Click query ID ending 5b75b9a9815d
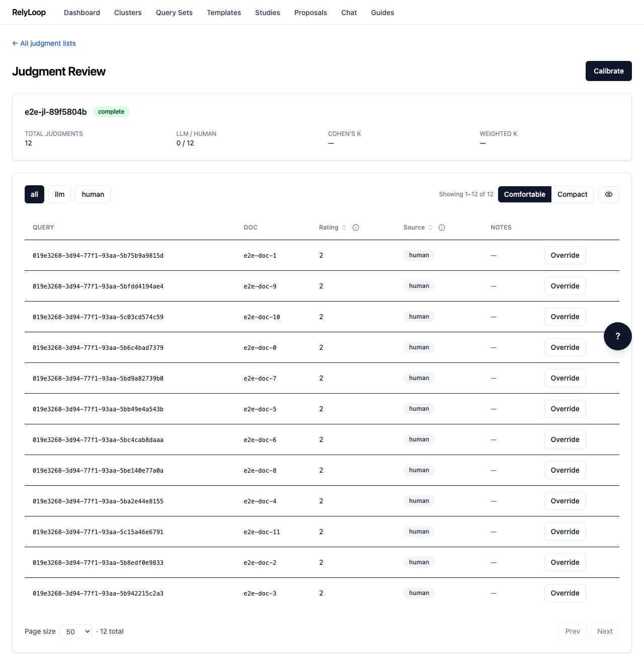The width and height of the screenshot is (644, 665). pyautogui.click(x=98, y=256)
